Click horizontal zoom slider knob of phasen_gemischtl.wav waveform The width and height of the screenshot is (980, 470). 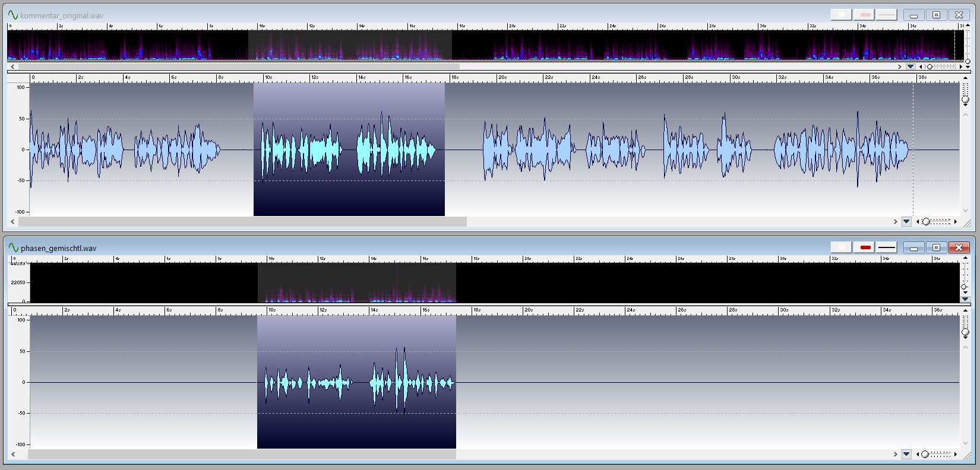pos(925,455)
